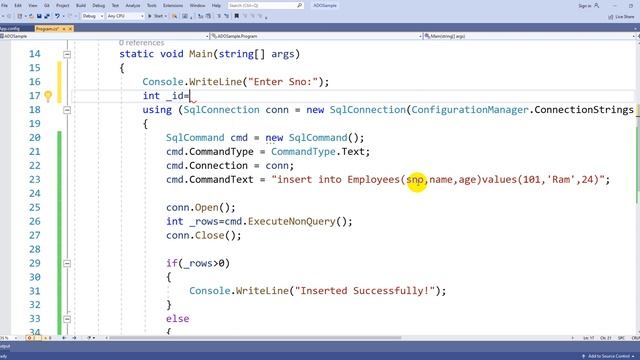Click the pin icon on Program.cs tab

pyautogui.click(x=64, y=29)
